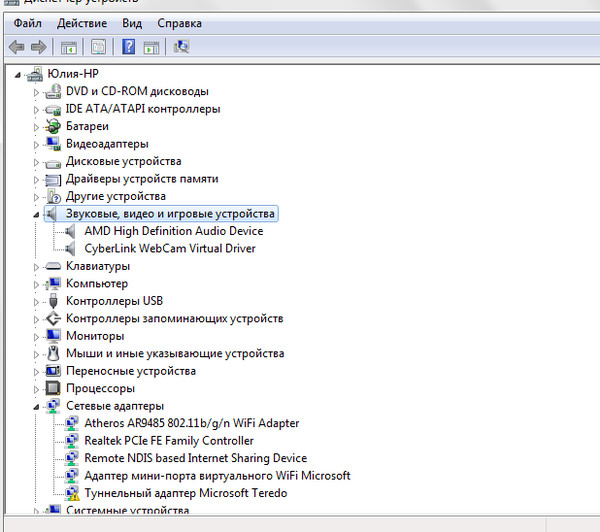This screenshot has height=532, width=600.
Task: Expand the Компьютер node
Action: coord(36,285)
